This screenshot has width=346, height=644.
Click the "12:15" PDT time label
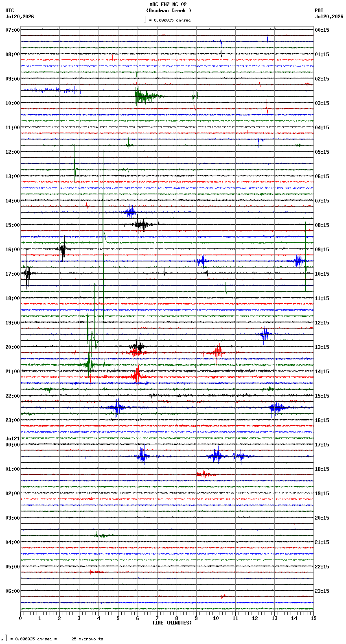[x=322, y=323]
